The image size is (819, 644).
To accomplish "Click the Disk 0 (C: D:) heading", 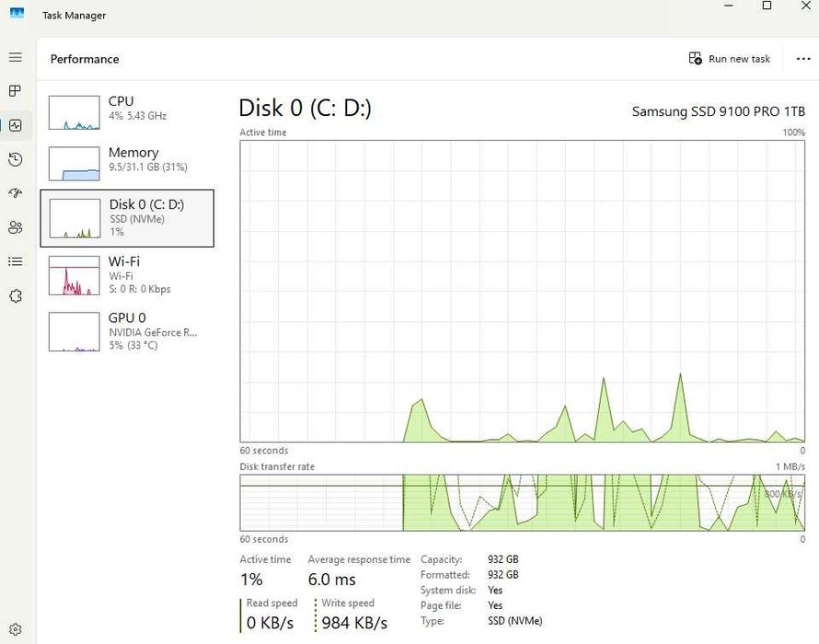I will [x=305, y=109].
